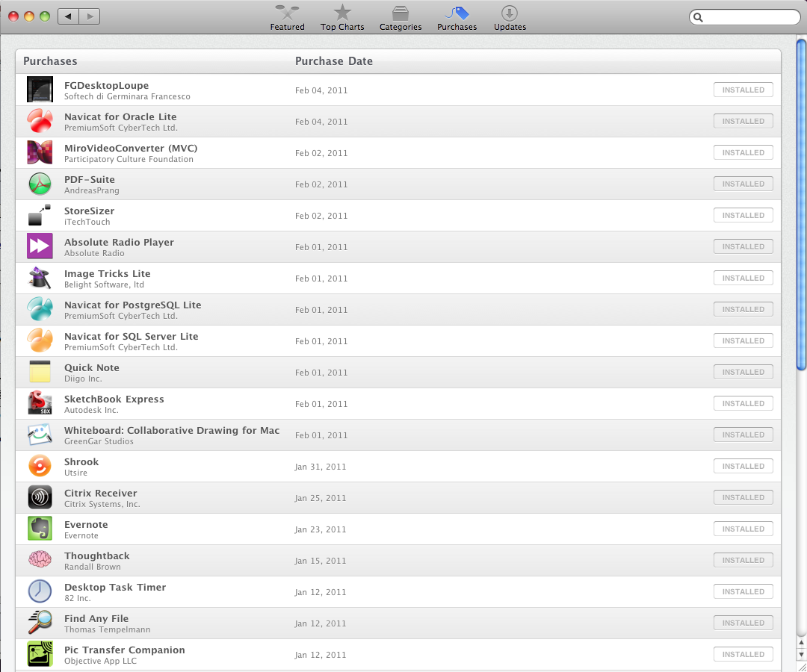This screenshot has width=807, height=672.
Task: Click the FGDesktopLoupe app icon
Action: click(40, 90)
